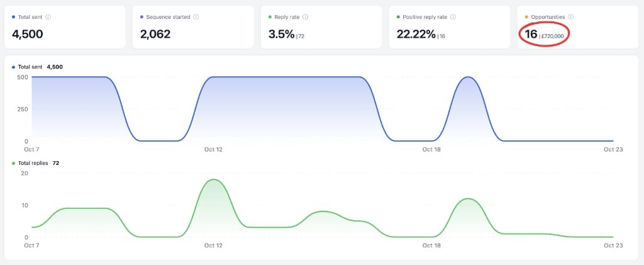Click the Positive reply rate card title
644x265 pixels.
[425, 17]
